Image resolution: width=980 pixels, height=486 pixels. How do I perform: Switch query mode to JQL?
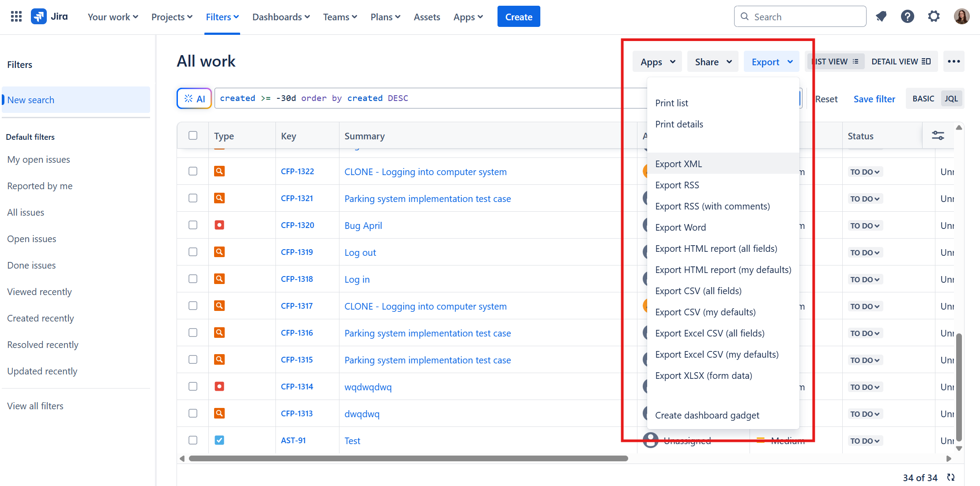[x=951, y=98]
